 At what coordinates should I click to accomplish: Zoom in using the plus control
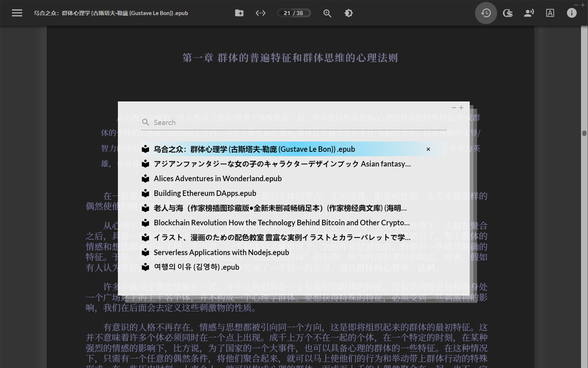[x=461, y=108]
